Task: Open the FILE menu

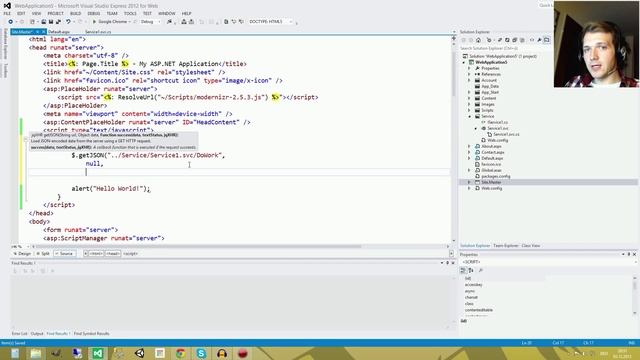Action: point(7,13)
